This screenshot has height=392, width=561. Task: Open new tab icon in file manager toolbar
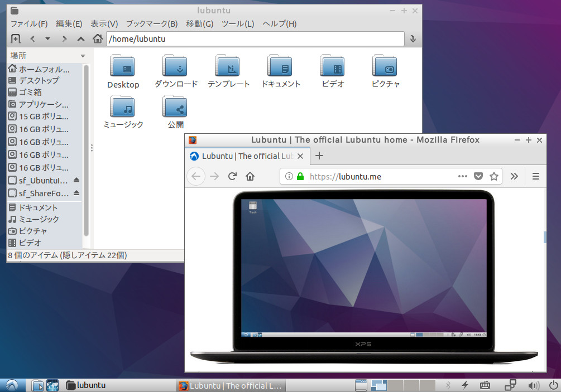16,38
